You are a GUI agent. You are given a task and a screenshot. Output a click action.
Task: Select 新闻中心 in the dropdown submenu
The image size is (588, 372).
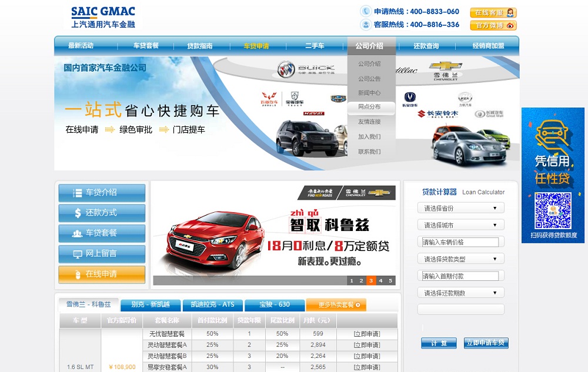(369, 93)
